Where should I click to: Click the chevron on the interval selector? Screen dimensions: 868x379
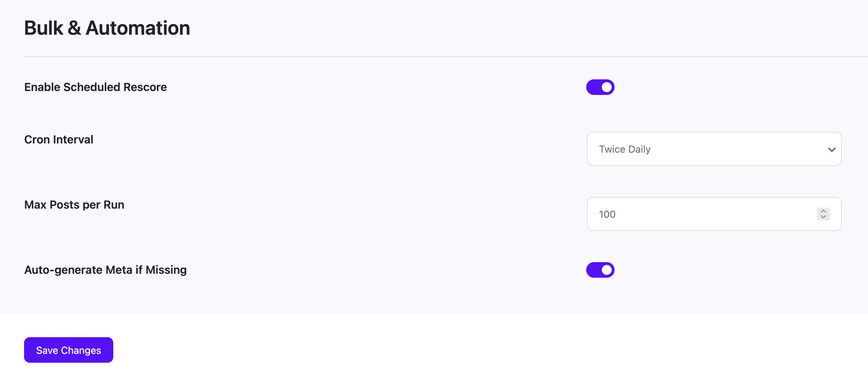coord(832,149)
